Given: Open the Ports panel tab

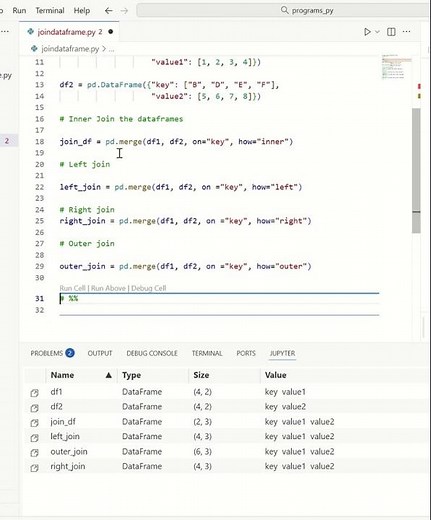Looking at the screenshot, I should tap(246, 353).
